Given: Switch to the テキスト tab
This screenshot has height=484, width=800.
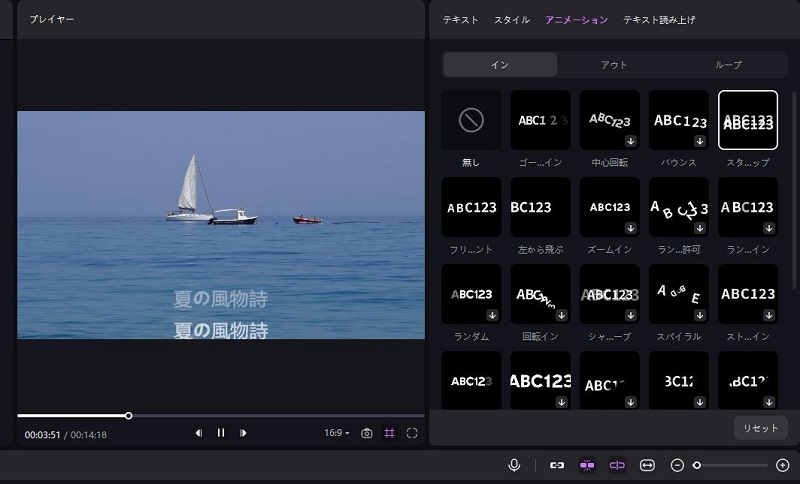Looking at the screenshot, I should point(460,20).
